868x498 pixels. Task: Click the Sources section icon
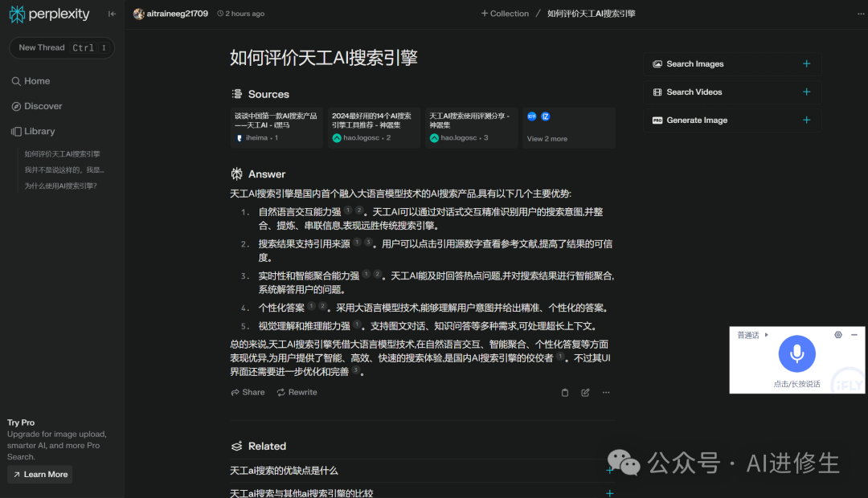pyautogui.click(x=237, y=94)
